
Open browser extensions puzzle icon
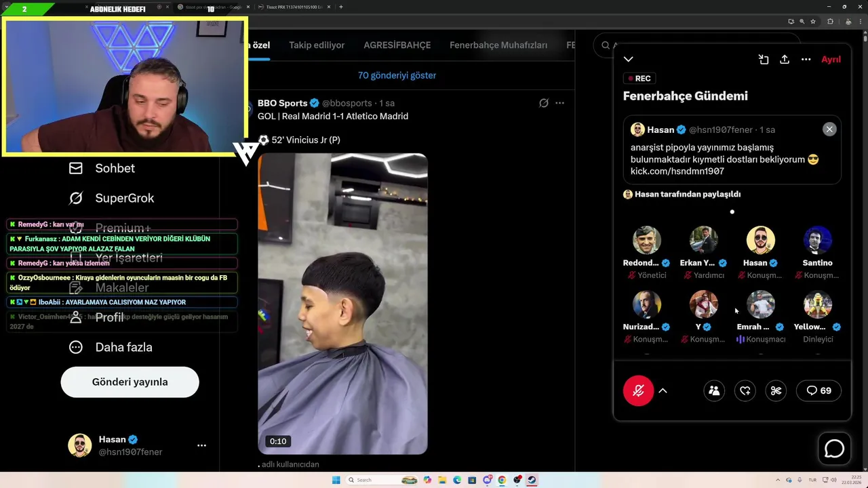click(x=830, y=22)
